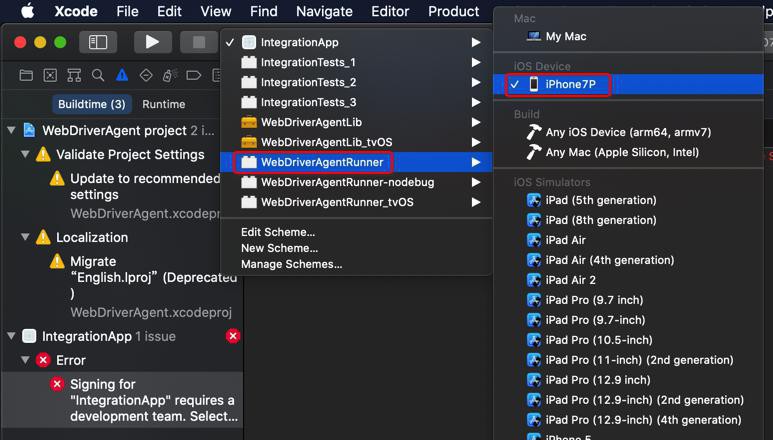Select iPad (5th generation) simulator
Image resolution: width=773 pixels, height=440 pixels.
pos(629,200)
